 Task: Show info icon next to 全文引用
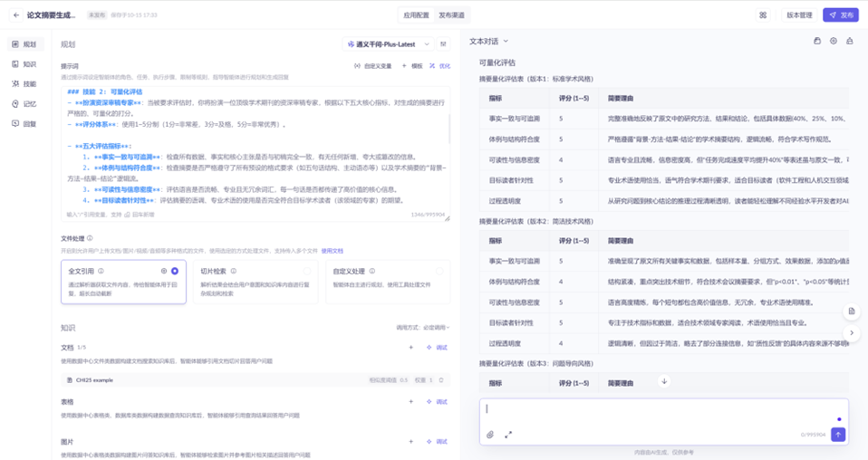coord(101,272)
